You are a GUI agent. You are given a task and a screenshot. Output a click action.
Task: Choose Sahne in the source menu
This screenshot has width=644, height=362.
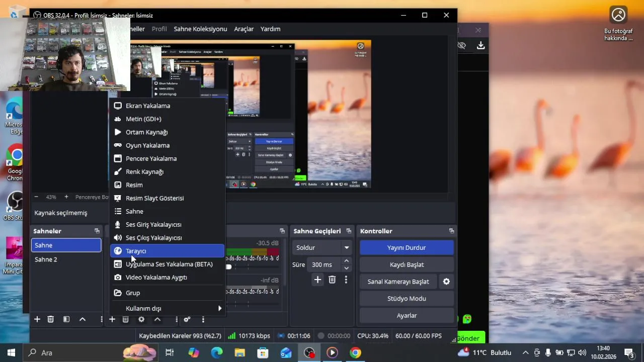(168, 211)
